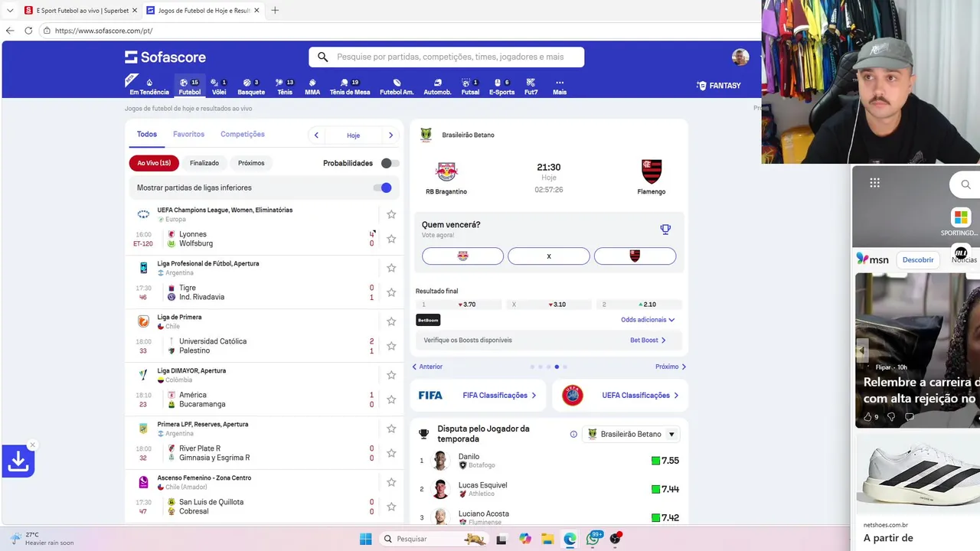Go to Anterior featured match
Image resolution: width=980 pixels, height=551 pixels.
427,367
